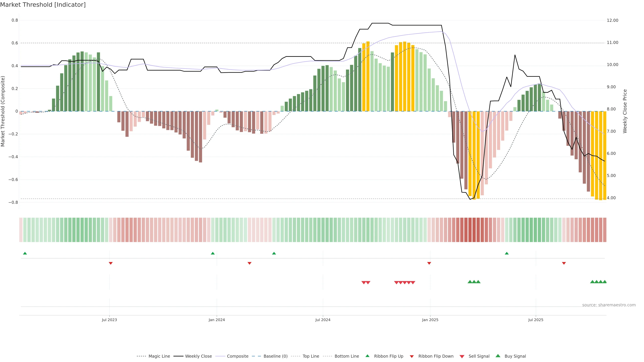644x362 pixels.
Task: Click the Jul 2025 x-axis label
Action: [536, 320]
